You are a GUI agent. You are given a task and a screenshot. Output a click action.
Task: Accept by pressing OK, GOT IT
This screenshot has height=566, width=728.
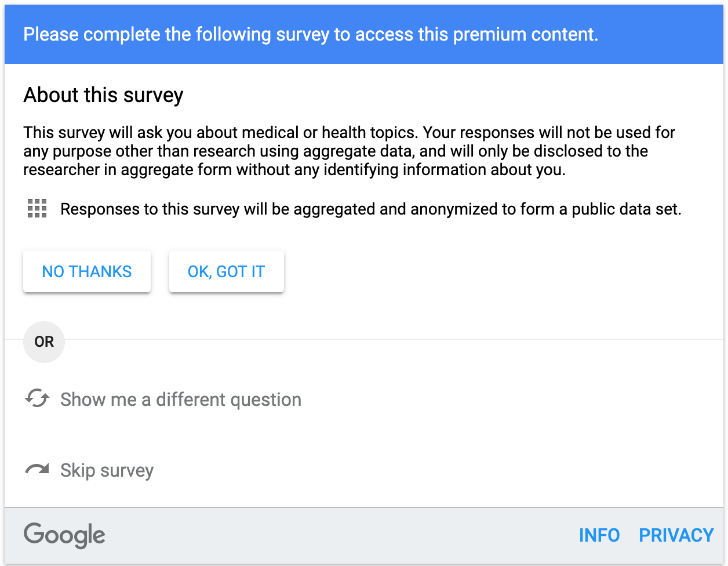coord(226,271)
